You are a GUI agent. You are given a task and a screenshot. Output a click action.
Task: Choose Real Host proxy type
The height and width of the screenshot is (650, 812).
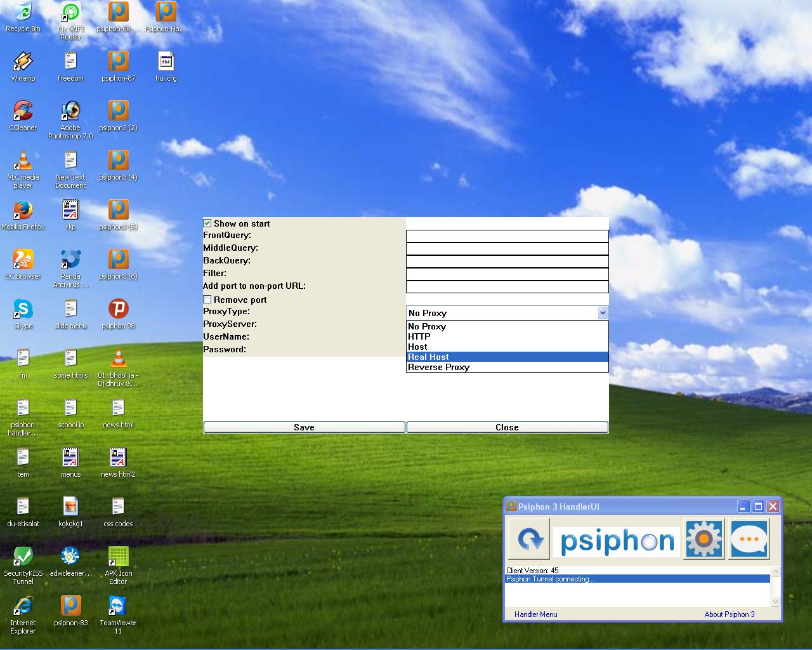[x=507, y=357]
